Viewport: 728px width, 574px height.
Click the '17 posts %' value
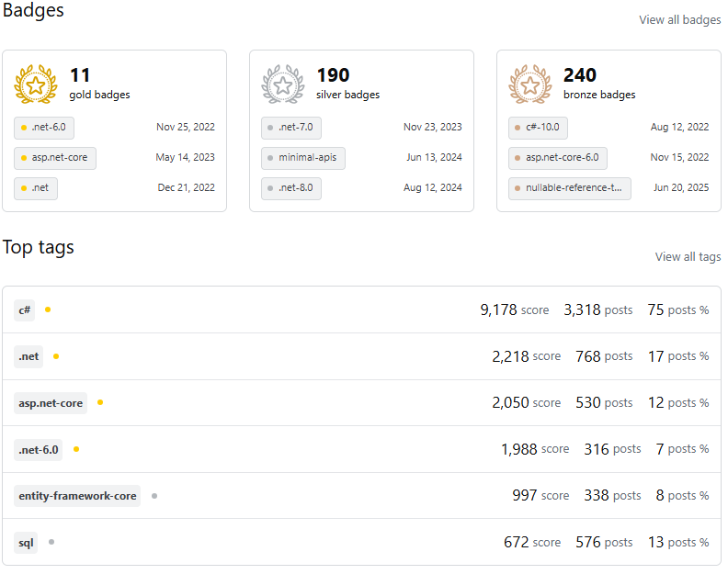pyautogui.click(x=678, y=356)
